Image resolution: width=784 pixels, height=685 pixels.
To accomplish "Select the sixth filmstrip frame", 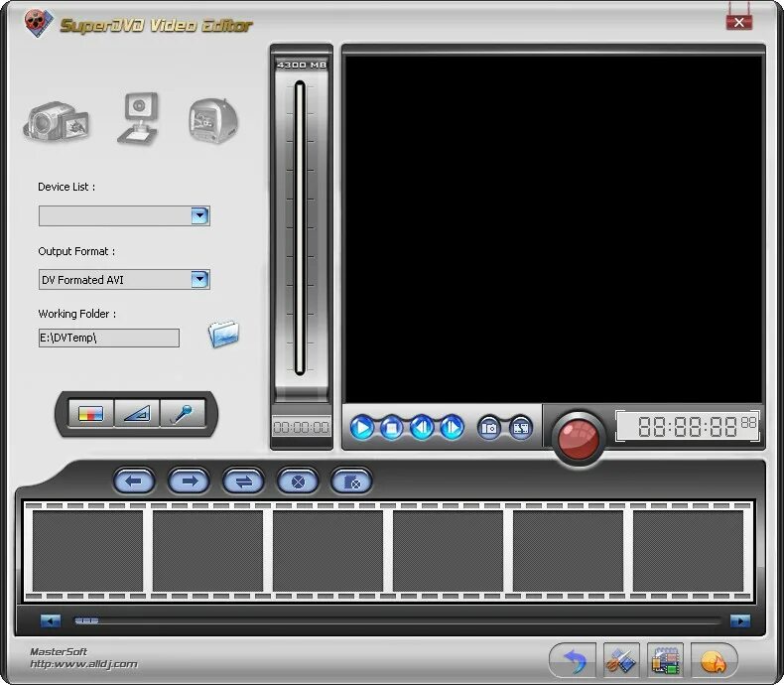I will click(688, 551).
